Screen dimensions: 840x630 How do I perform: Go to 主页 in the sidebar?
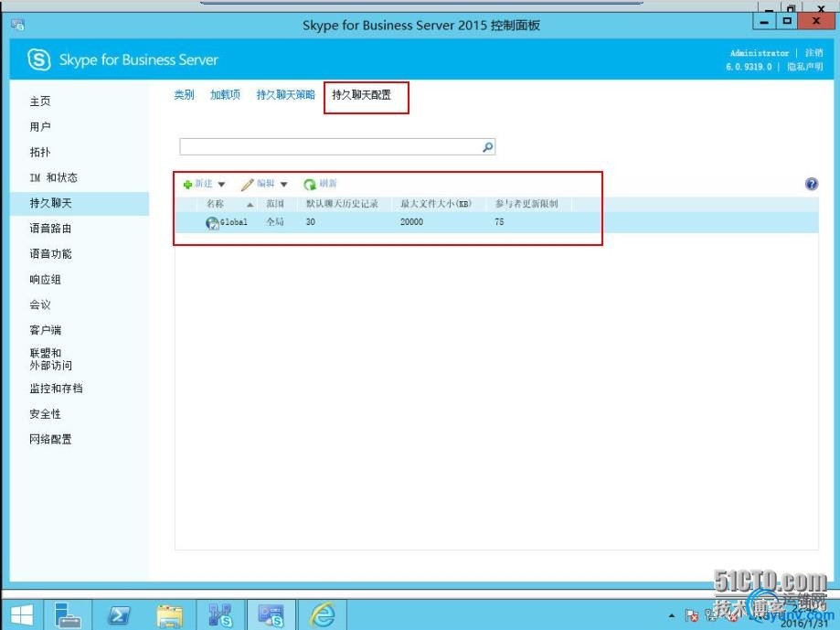click(40, 101)
